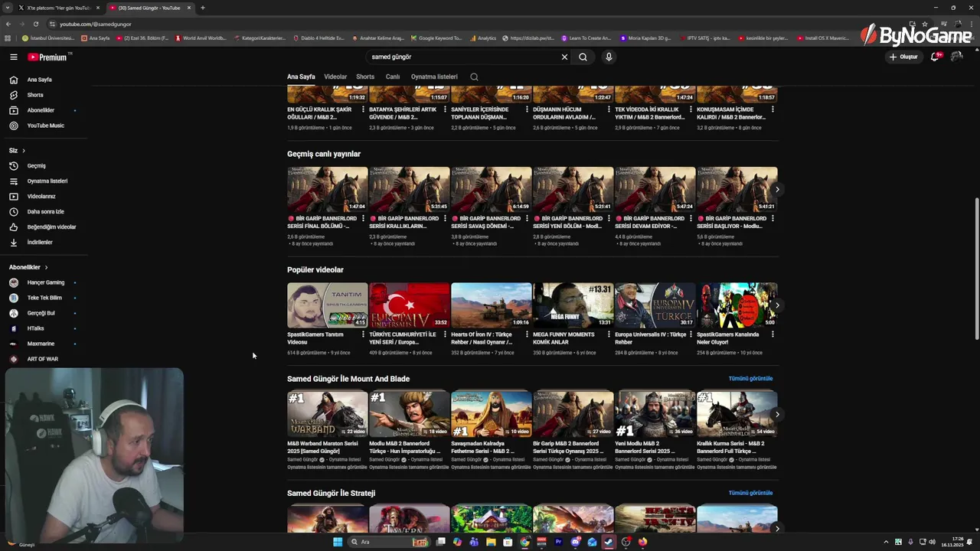This screenshot has height=551, width=980.
Task: Search within the channel using the tab magnifier
Action: click(x=474, y=77)
